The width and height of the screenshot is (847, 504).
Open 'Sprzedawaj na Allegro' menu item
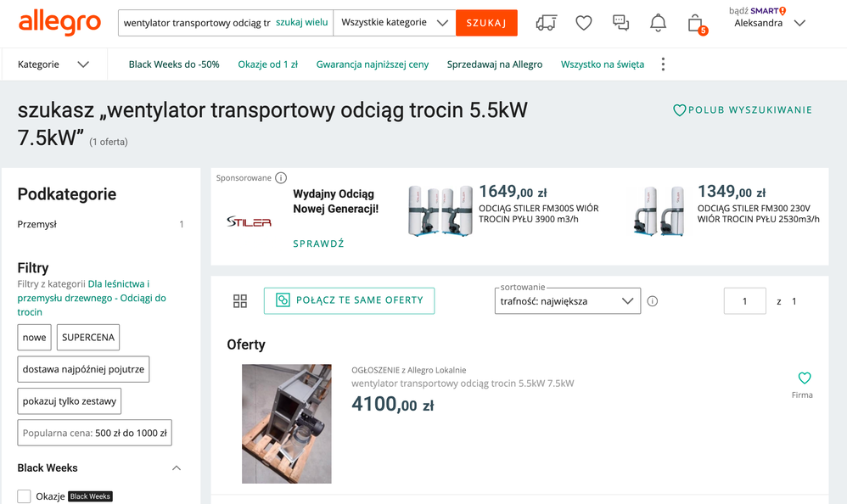(x=495, y=64)
